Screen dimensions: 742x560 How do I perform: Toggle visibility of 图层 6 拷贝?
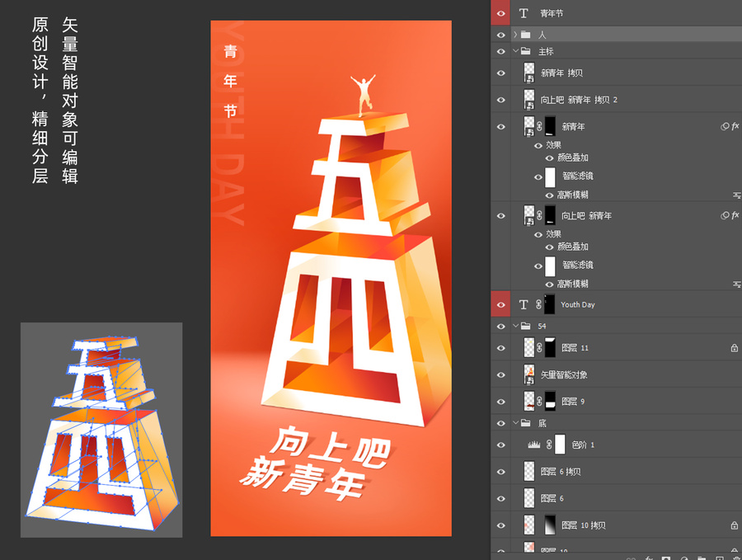coord(500,472)
